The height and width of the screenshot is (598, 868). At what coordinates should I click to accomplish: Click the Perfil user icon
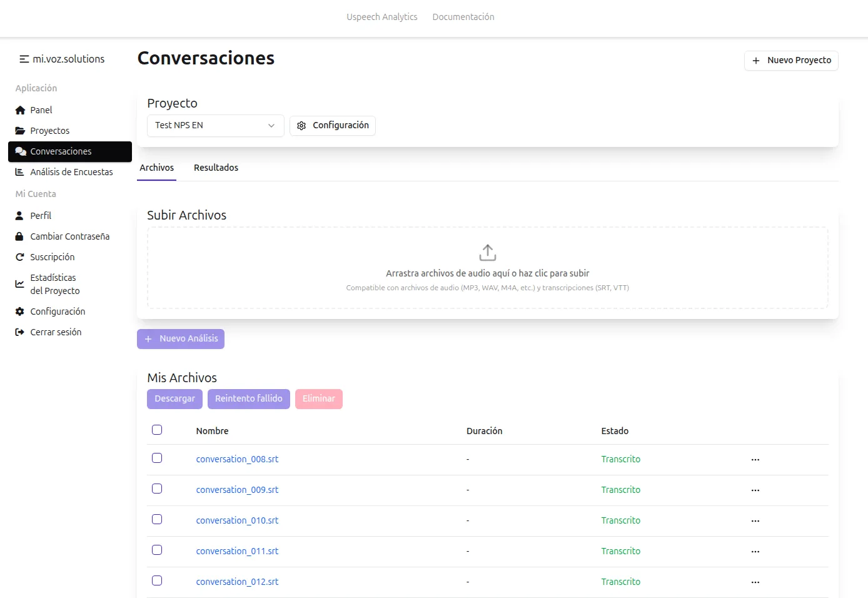[x=21, y=215]
